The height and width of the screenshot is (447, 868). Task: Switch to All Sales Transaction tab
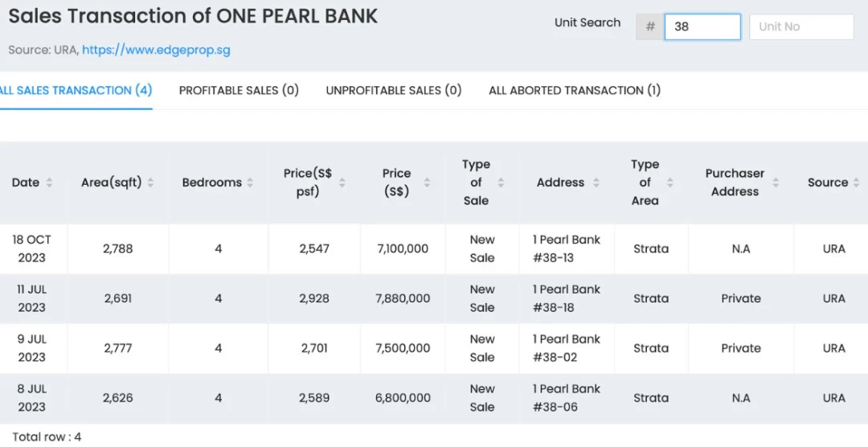tap(76, 90)
